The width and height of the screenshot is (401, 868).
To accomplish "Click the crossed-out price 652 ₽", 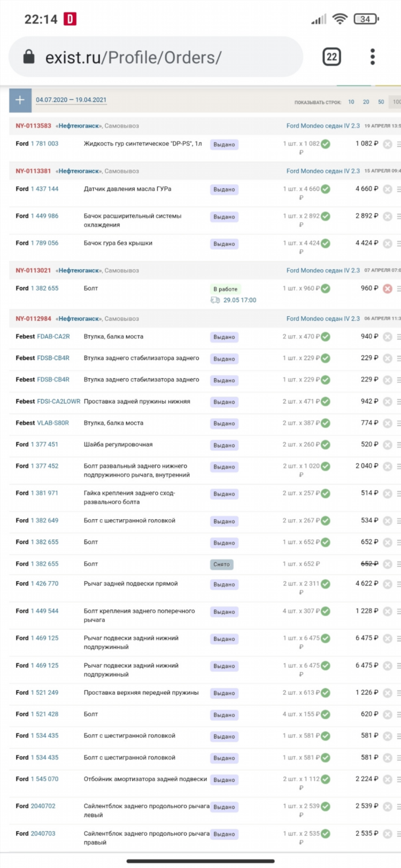I will (x=369, y=564).
